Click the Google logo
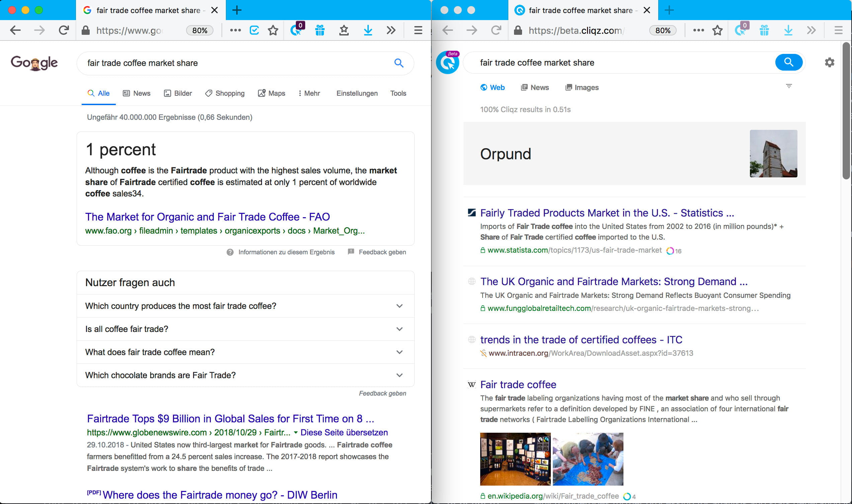The height and width of the screenshot is (504, 852). [34, 63]
